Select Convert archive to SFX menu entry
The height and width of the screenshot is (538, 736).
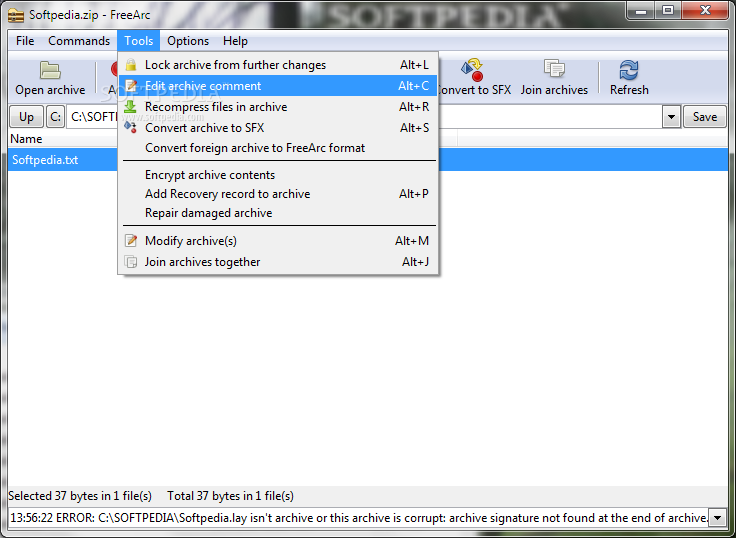coord(278,127)
